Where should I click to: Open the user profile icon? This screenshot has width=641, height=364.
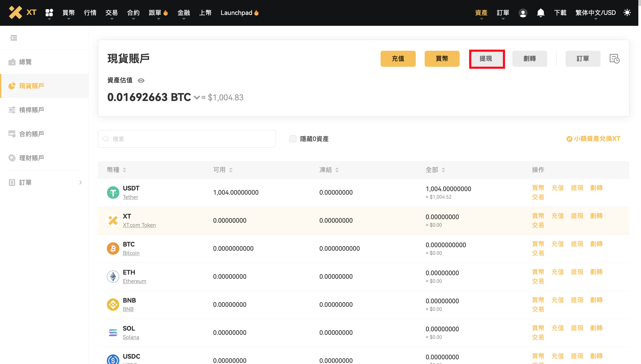(x=523, y=13)
